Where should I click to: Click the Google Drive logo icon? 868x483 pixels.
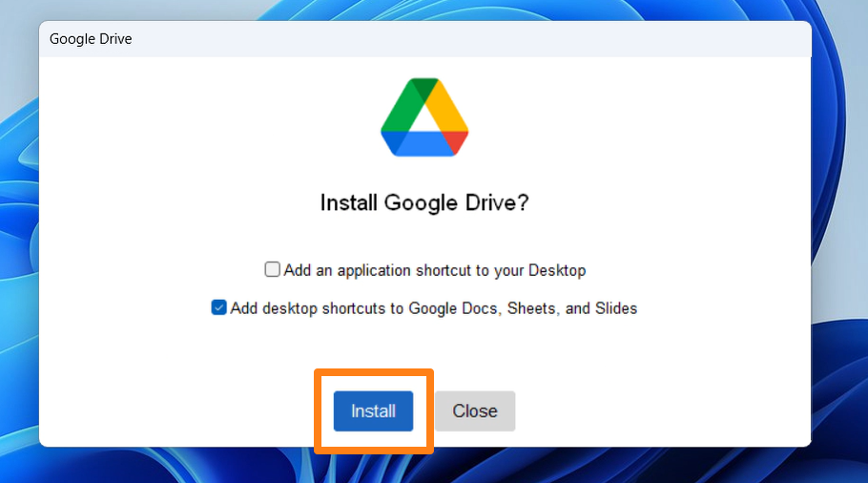[x=424, y=117]
